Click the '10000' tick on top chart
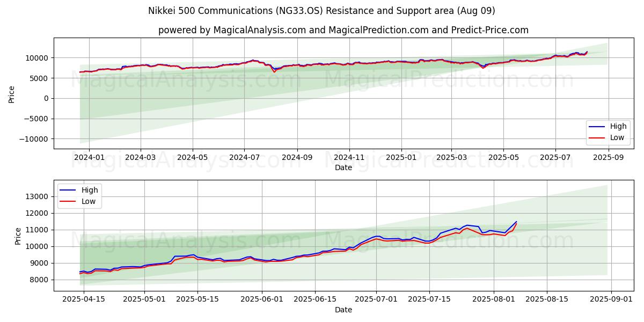 pos(38,58)
